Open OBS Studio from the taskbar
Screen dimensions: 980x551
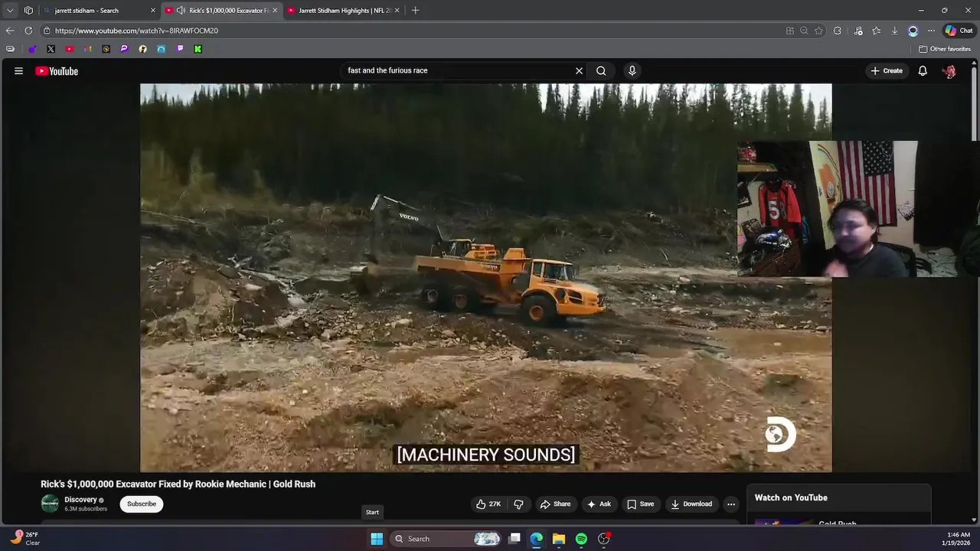tap(604, 539)
